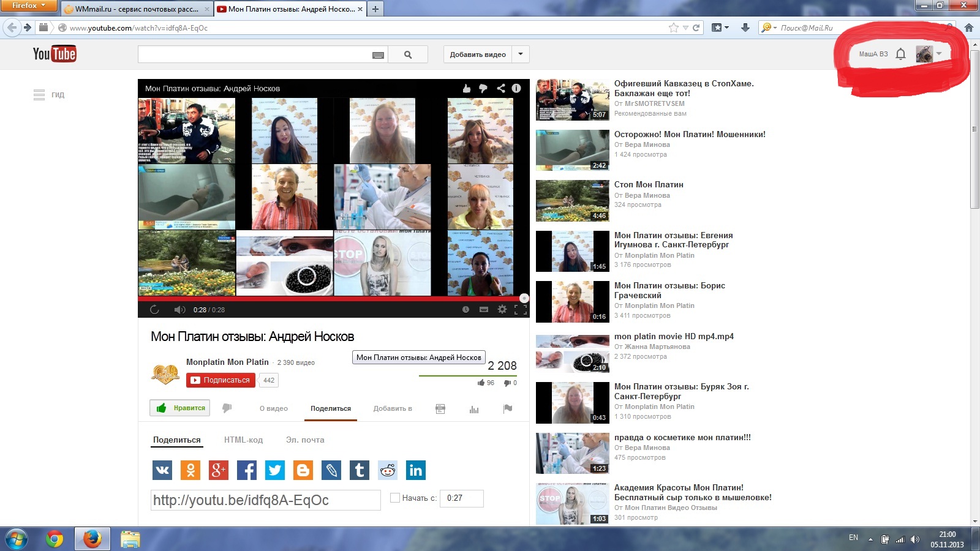Image resolution: width=980 pixels, height=551 pixels.
Task: Select the Эл. почта sub-tab
Action: (x=305, y=440)
